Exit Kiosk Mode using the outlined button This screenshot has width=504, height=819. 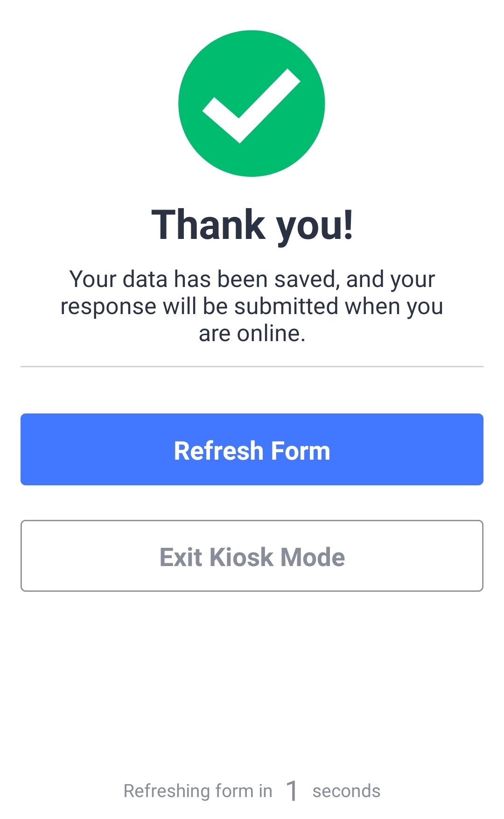click(252, 555)
